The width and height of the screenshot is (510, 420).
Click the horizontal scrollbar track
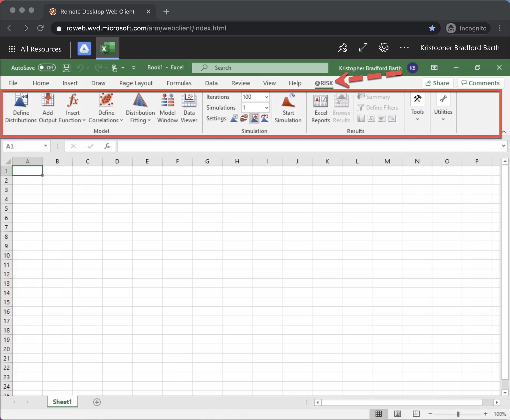click(x=402, y=402)
